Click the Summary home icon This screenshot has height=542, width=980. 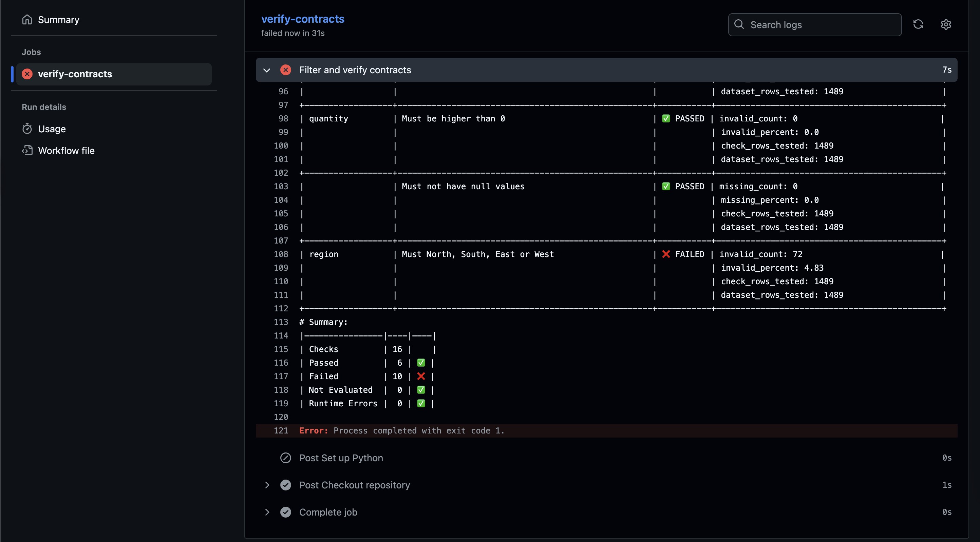pos(27,19)
